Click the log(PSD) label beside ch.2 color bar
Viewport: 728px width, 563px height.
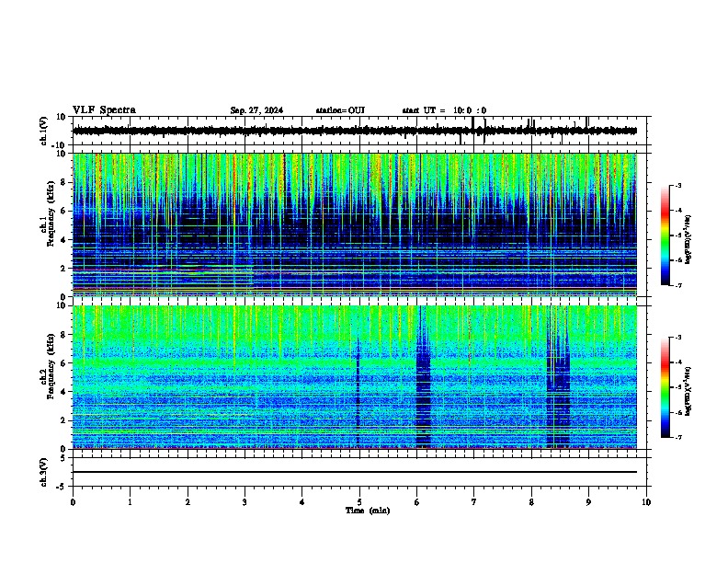(688, 392)
